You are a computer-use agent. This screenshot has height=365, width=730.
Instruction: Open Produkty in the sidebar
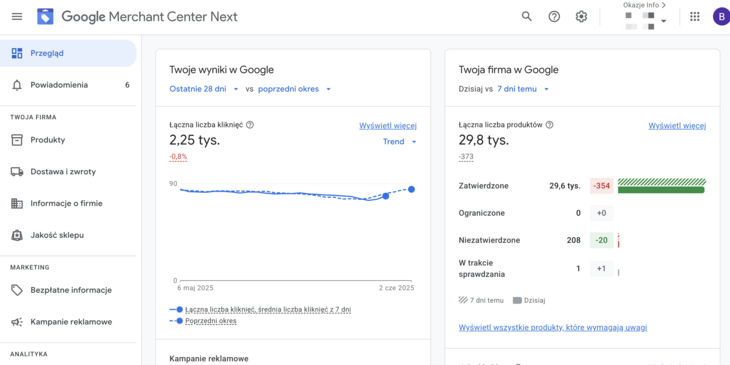pyautogui.click(x=68, y=140)
